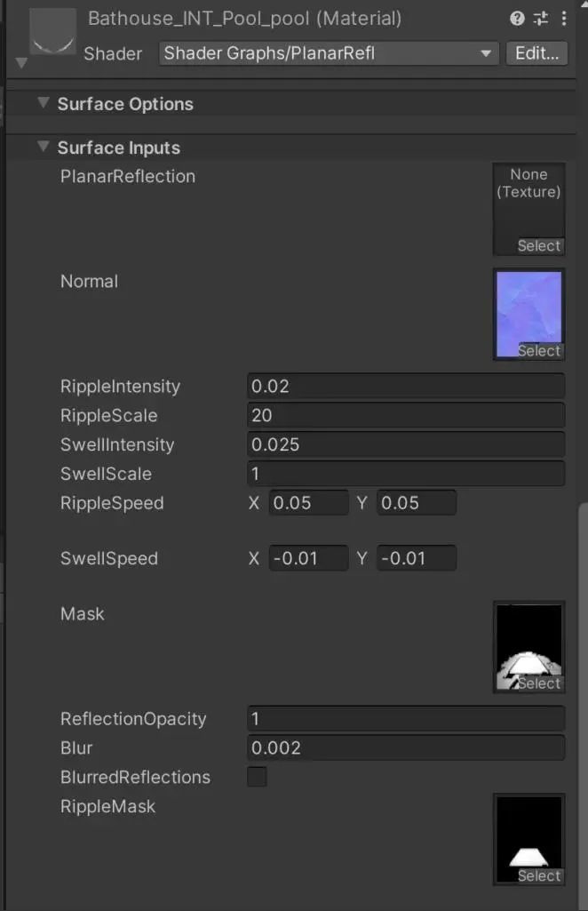Expand the material foldout arrow below preview
The width and height of the screenshot is (588, 911).
pyautogui.click(x=21, y=62)
